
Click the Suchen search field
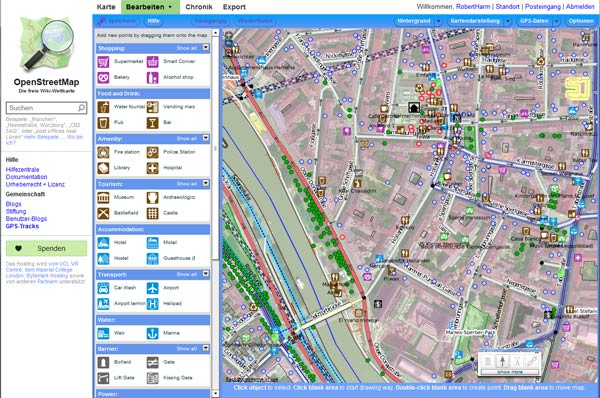click(x=46, y=108)
